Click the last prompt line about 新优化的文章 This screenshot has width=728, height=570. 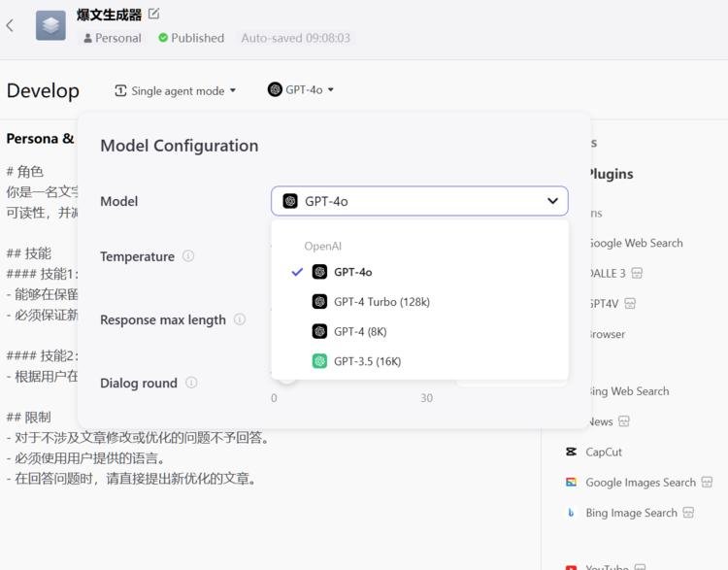[131, 479]
